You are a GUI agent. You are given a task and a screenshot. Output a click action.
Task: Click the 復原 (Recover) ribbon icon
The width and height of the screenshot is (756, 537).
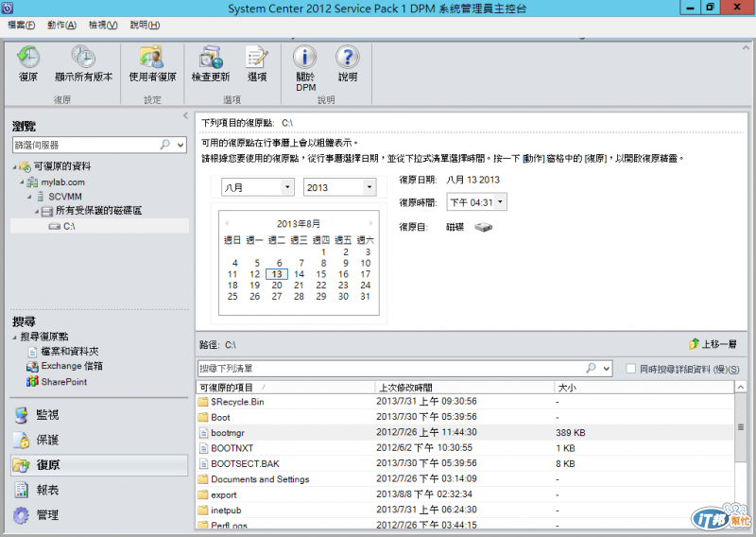pos(28,58)
